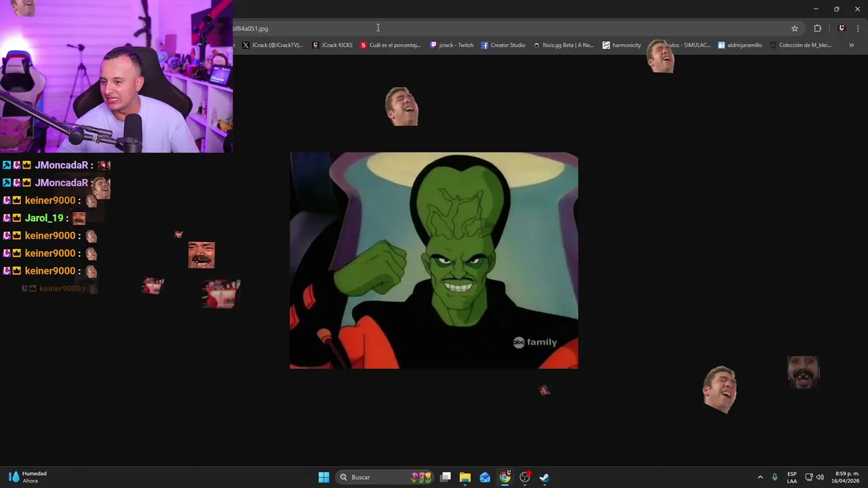Viewport: 868px width, 488px height.
Task: Click Jarol_19's chat username
Action: pos(43,218)
